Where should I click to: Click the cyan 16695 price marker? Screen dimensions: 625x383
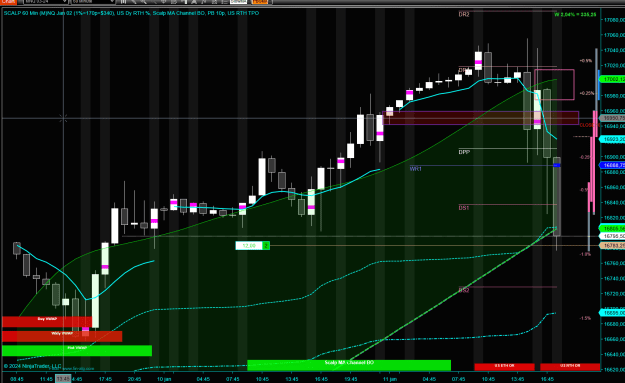[x=612, y=313]
